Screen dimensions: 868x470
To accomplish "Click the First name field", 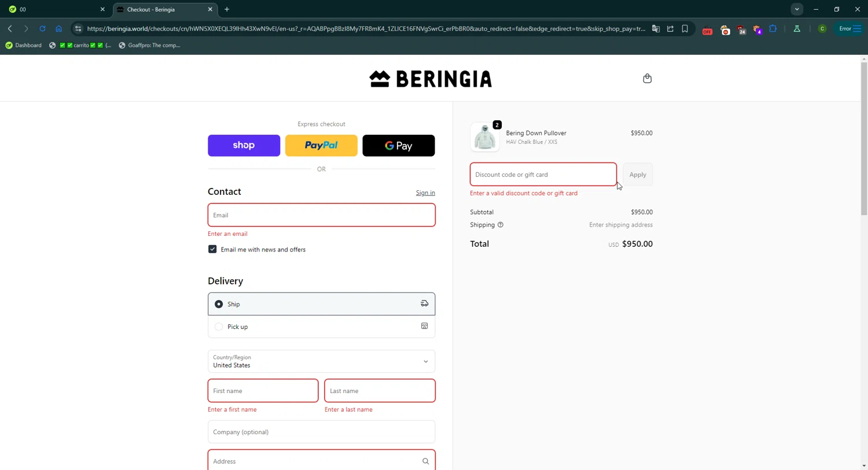I will (x=263, y=391).
